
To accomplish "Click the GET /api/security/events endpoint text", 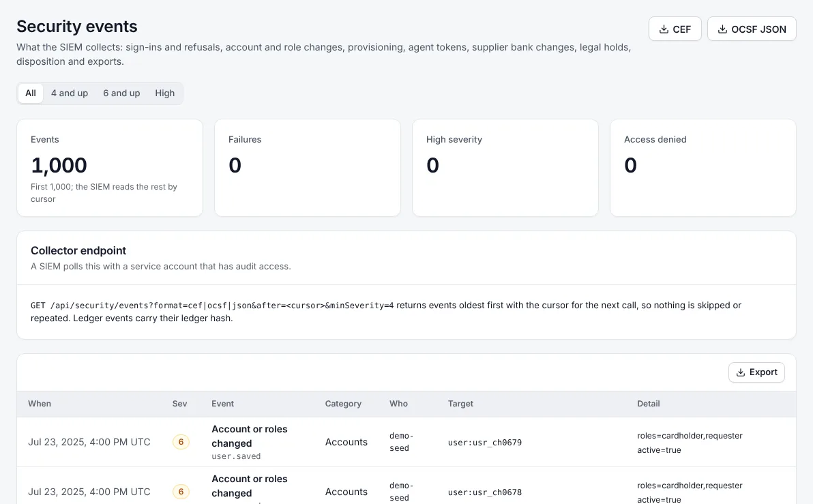I will pyautogui.click(x=212, y=306).
